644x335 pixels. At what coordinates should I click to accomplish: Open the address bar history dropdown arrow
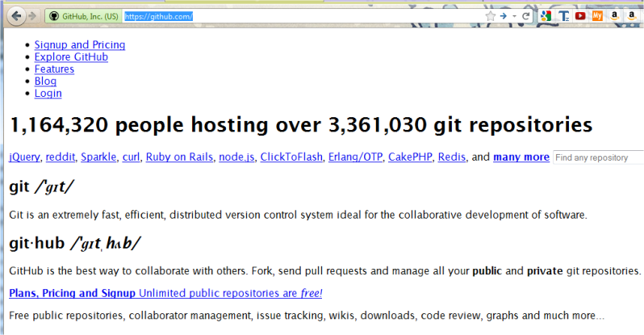[514, 16]
